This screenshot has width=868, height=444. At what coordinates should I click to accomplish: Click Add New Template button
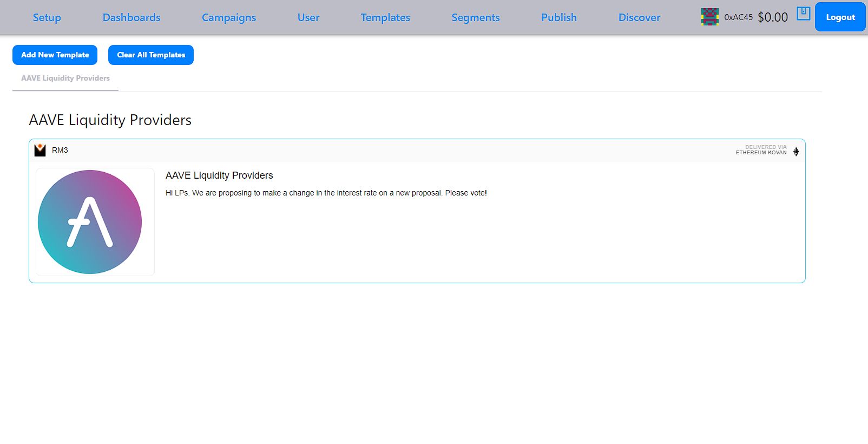[x=55, y=55]
